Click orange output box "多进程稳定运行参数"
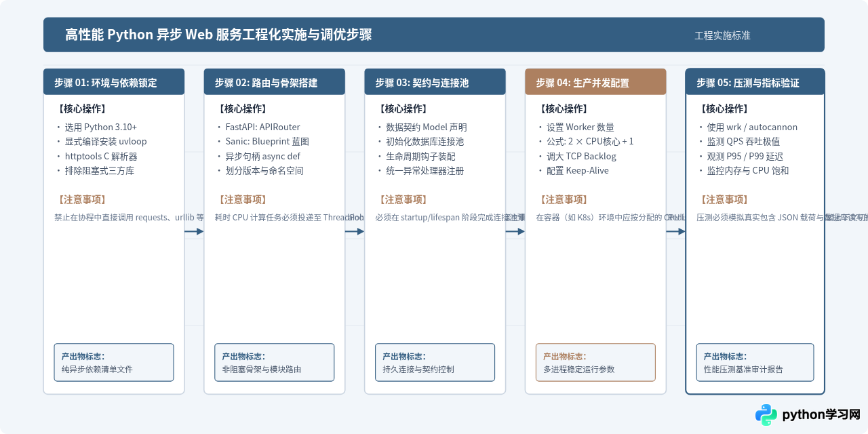868x434 pixels. (x=595, y=362)
